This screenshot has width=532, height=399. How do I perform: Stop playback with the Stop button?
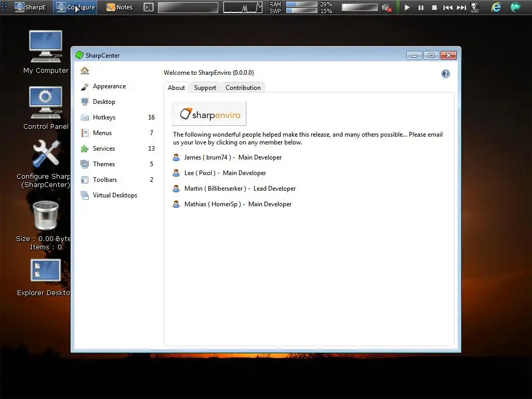[x=434, y=7]
